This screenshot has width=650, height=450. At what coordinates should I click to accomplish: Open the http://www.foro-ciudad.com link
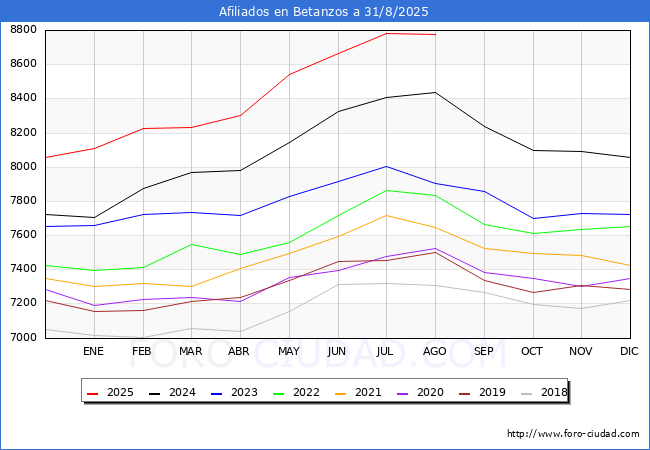(573, 434)
